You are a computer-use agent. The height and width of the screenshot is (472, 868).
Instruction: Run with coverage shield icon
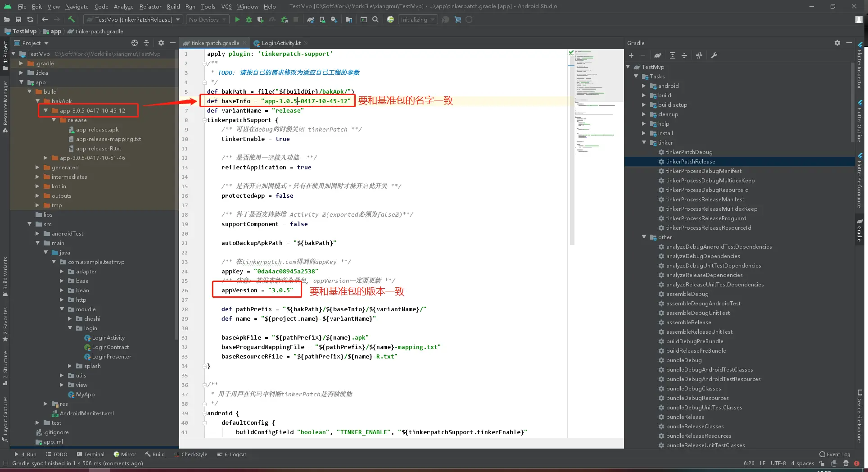261,19
